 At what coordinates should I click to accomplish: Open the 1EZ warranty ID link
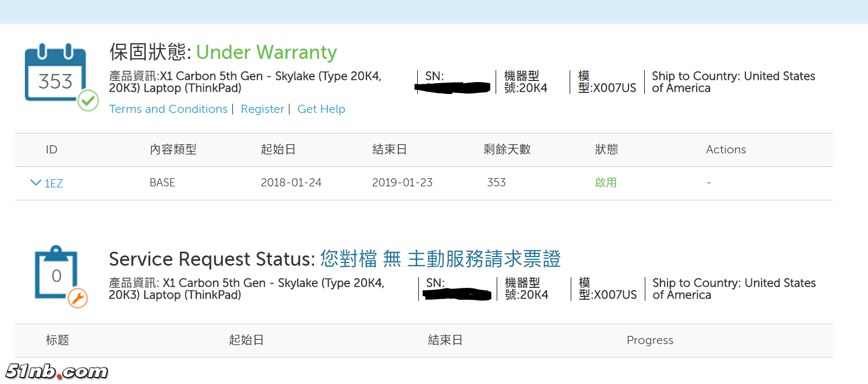coord(54,184)
